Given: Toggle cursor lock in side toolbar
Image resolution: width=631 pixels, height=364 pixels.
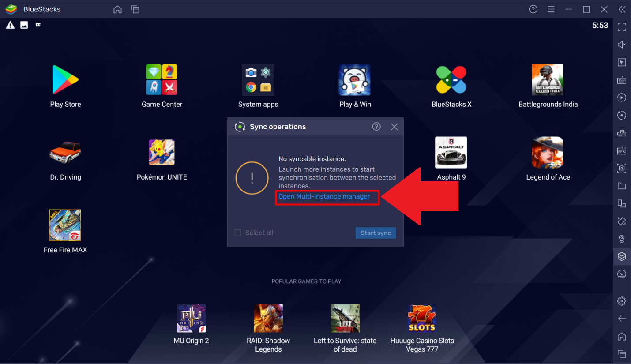Looking at the screenshot, I should click(x=622, y=62).
